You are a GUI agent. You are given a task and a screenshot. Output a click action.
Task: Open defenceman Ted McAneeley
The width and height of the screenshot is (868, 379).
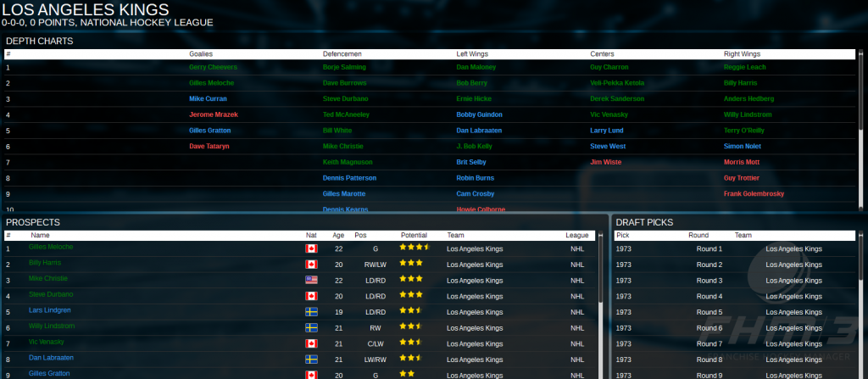346,114
